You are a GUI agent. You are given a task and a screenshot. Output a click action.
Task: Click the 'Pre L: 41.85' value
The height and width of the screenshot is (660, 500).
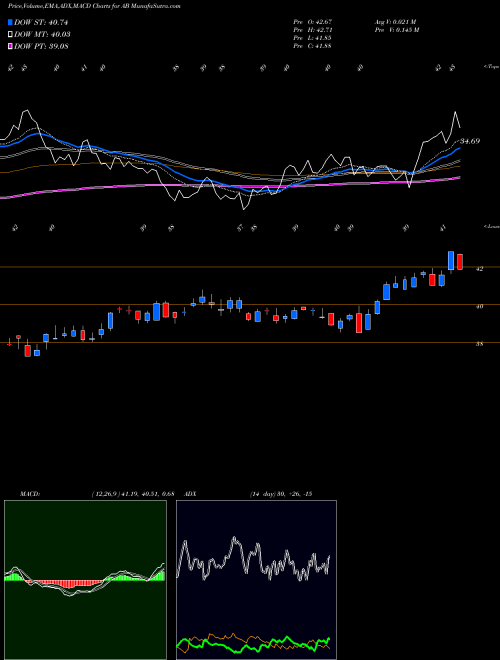(x=313, y=38)
